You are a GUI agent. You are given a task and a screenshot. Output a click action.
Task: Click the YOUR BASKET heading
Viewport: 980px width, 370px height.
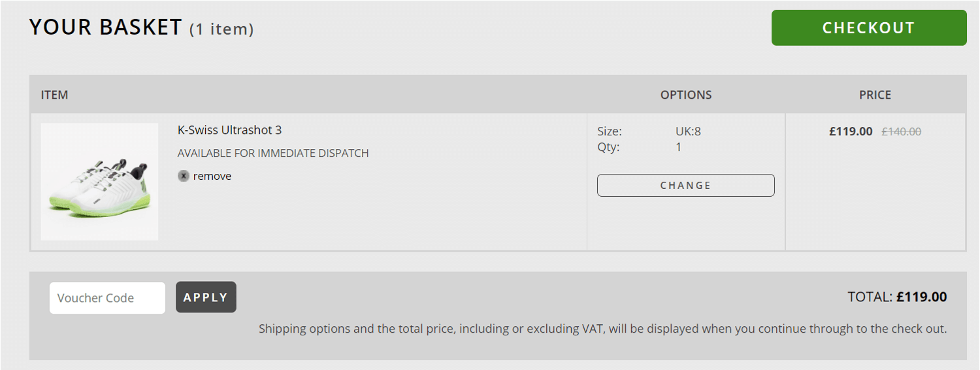point(105,27)
